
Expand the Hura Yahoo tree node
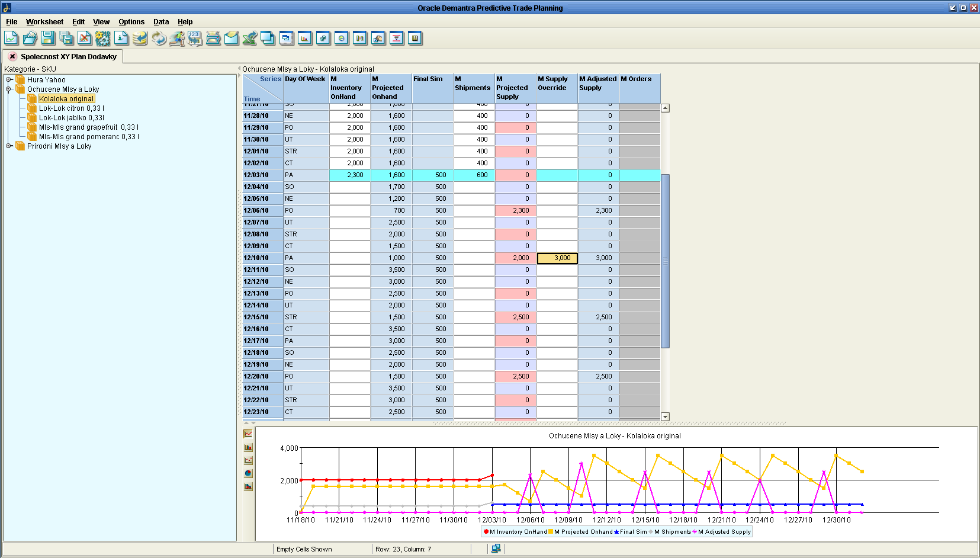coord(9,79)
